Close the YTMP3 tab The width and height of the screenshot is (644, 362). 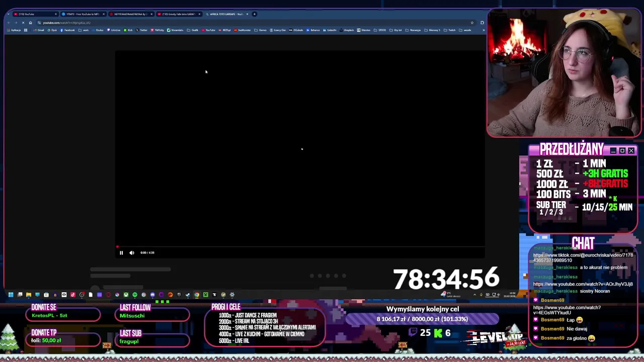click(104, 14)
